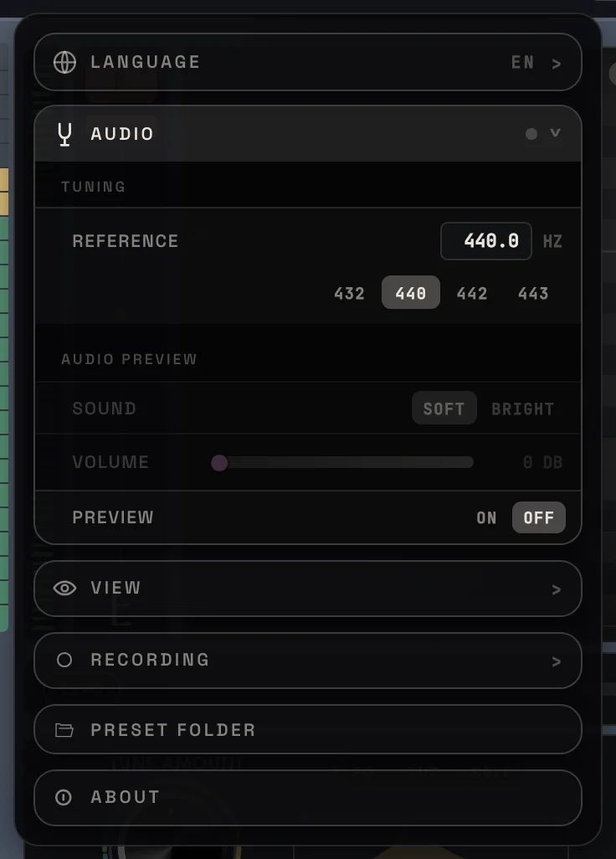Click the circle icon beside Recording
This screenshot has width=616, height=859.
point(64,660)
